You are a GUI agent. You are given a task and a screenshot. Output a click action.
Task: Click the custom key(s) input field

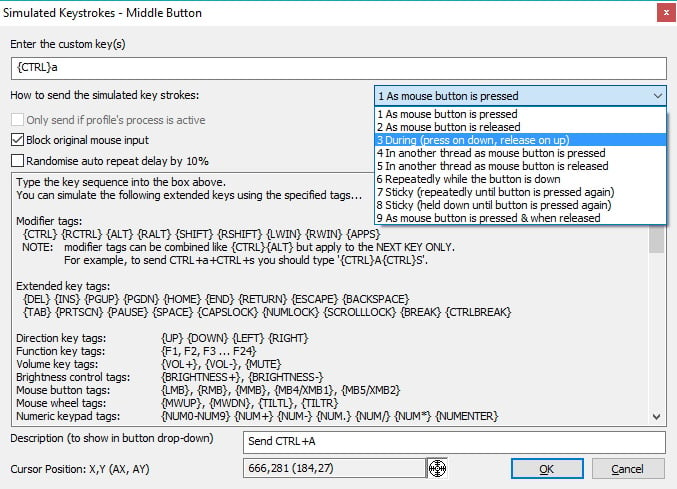[337, 68]
